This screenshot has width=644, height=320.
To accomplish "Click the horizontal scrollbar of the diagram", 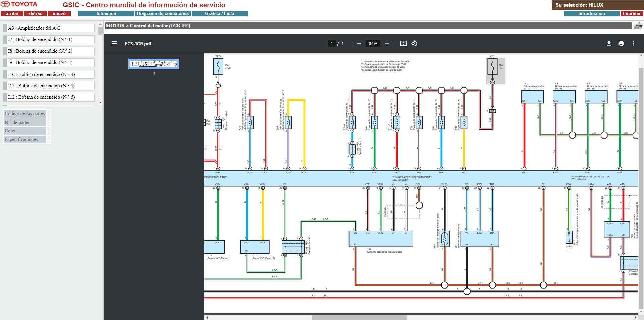I will [x=359, y=317].
